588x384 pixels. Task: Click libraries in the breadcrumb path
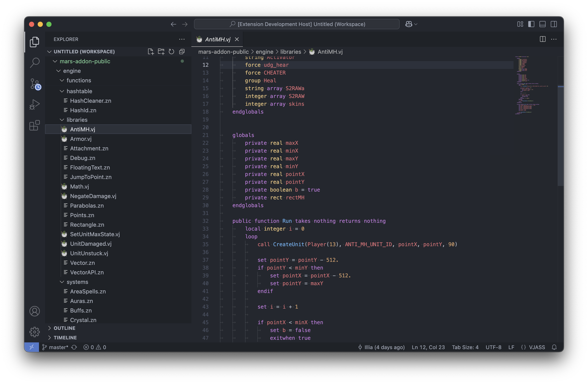pos(291,52)
